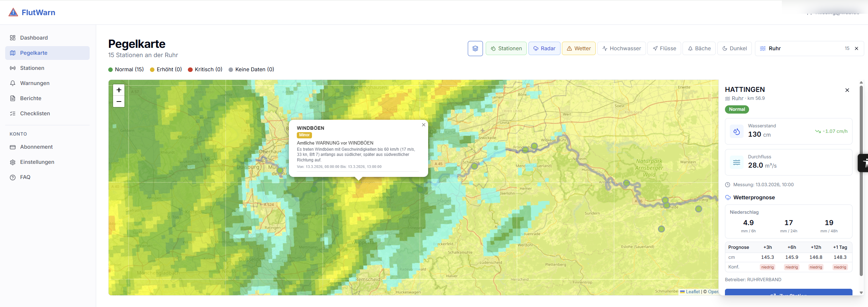Click the Durchfluss waves icon
This screenshot has width=868, height=307.
[x=737, y=162]
